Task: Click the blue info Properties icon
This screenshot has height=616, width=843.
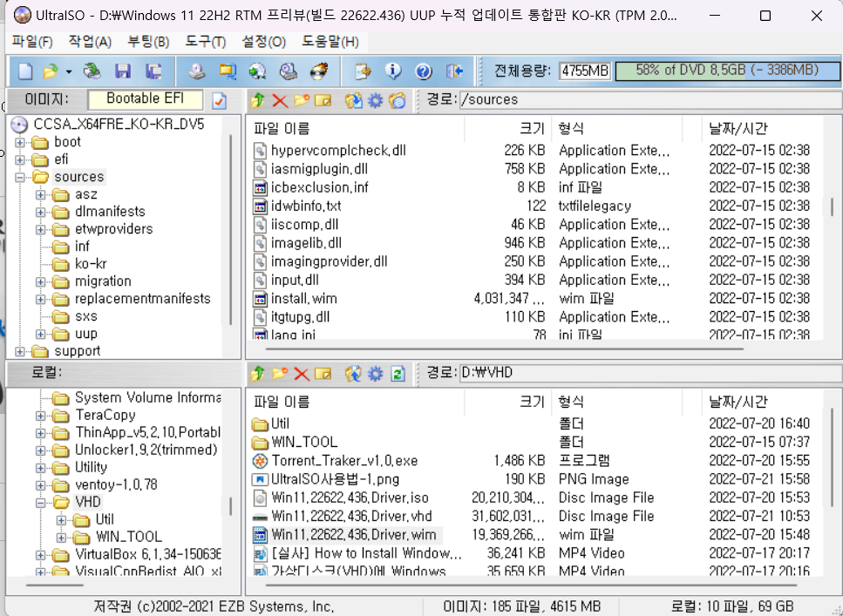Action: click(x=393, y=71)
